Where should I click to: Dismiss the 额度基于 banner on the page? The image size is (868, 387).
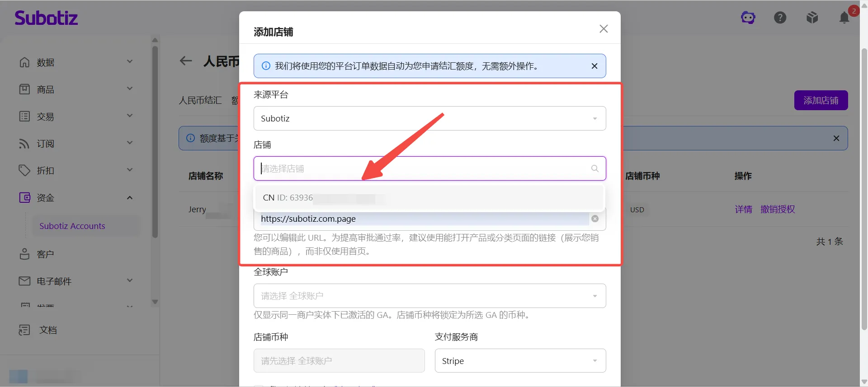[836, 138]
